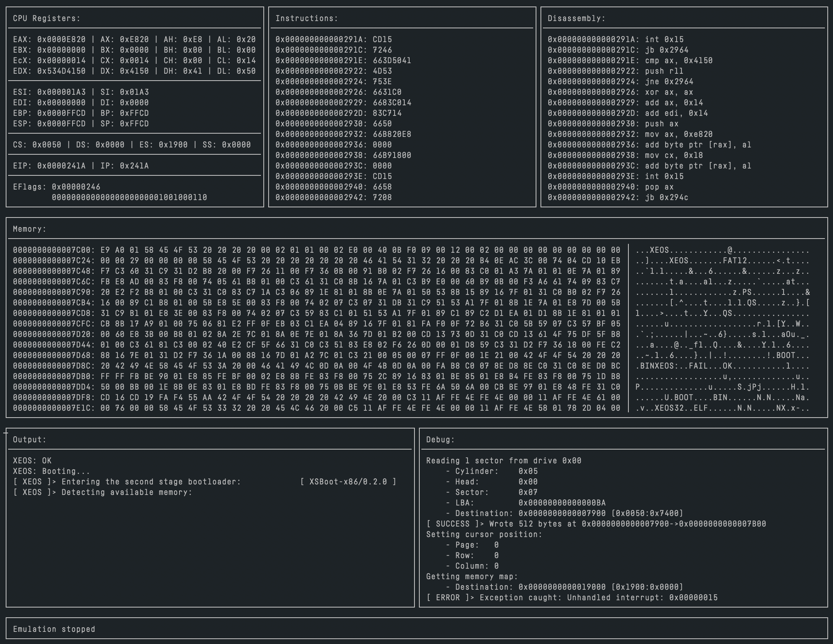Select disassembly line 'mov ax, 0xe820'
Viewport: 833px width, 644px height.
(630, 134)
